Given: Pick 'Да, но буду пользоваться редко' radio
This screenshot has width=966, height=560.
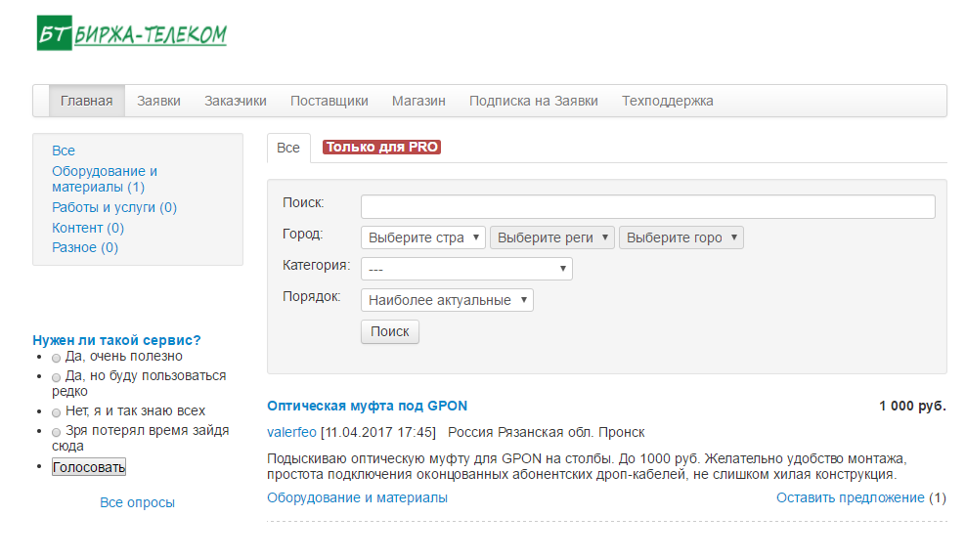Looking at the screenshot, I should [x=57, y=377].
